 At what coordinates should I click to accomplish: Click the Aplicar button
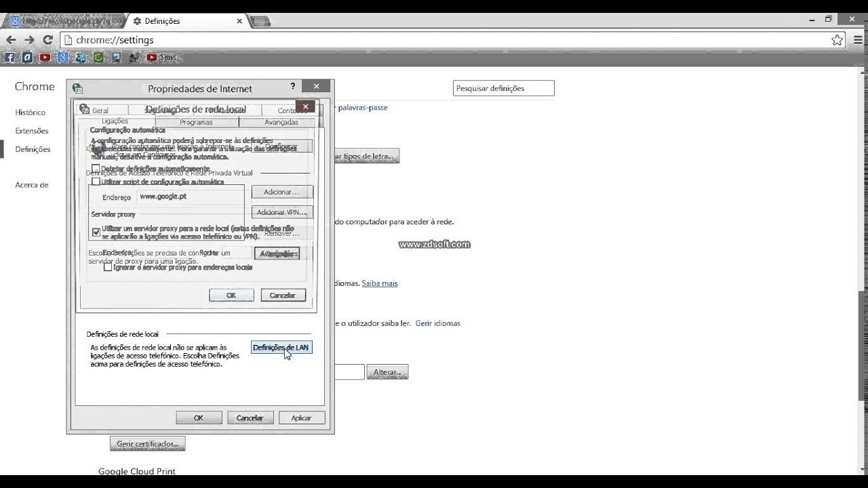click(x=301, y=418)
